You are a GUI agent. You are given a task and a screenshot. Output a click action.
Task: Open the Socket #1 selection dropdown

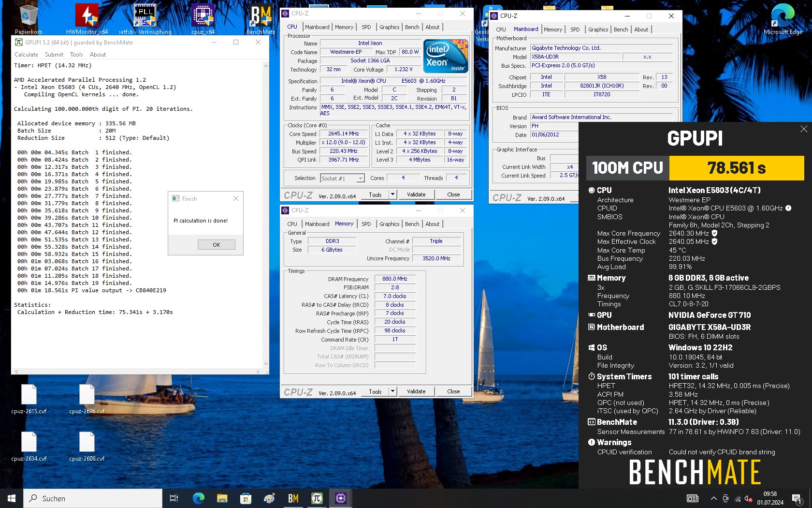[x=342, y=179]
